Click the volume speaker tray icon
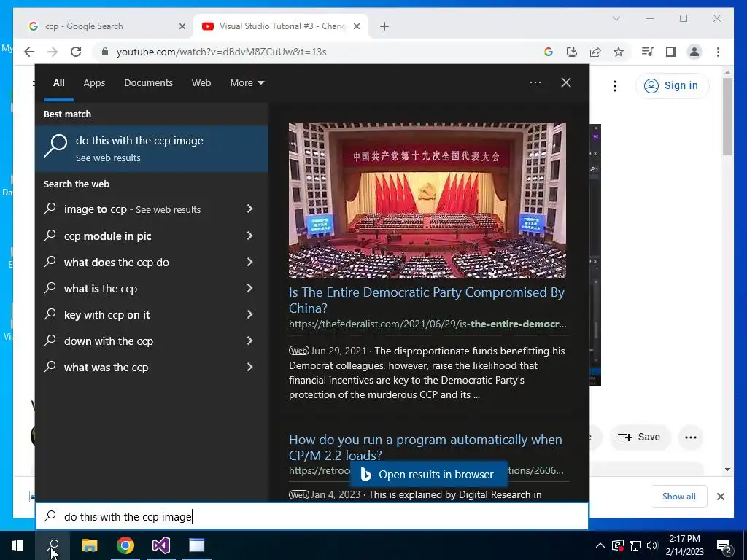Viewport: 747px width, 560px height. click(x=652, y=545)
